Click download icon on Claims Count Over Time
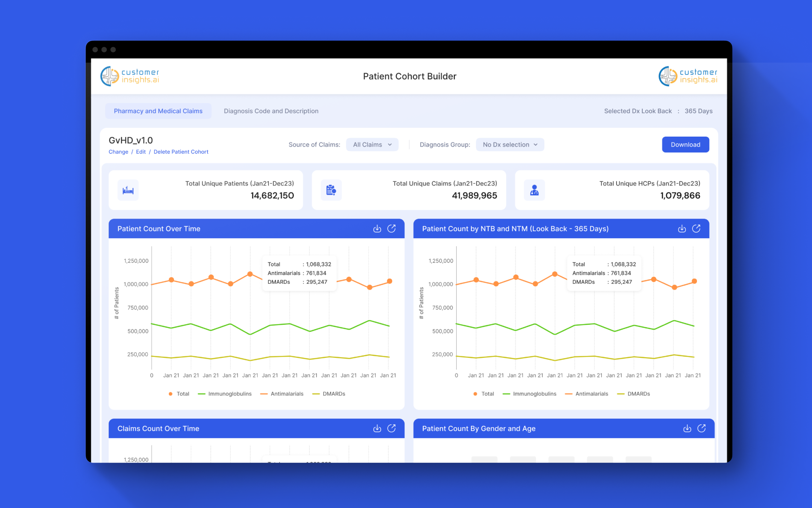This screenshot has height=508, width=812. click(x=377, y=429)
